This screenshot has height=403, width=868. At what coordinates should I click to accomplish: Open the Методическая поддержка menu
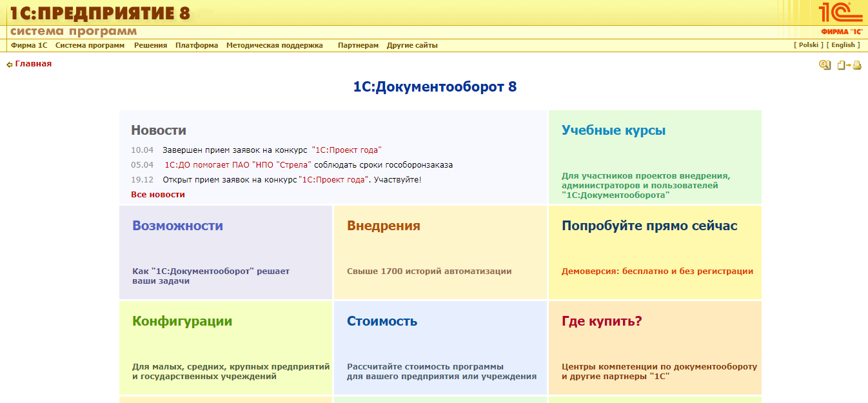click(275, 45)
